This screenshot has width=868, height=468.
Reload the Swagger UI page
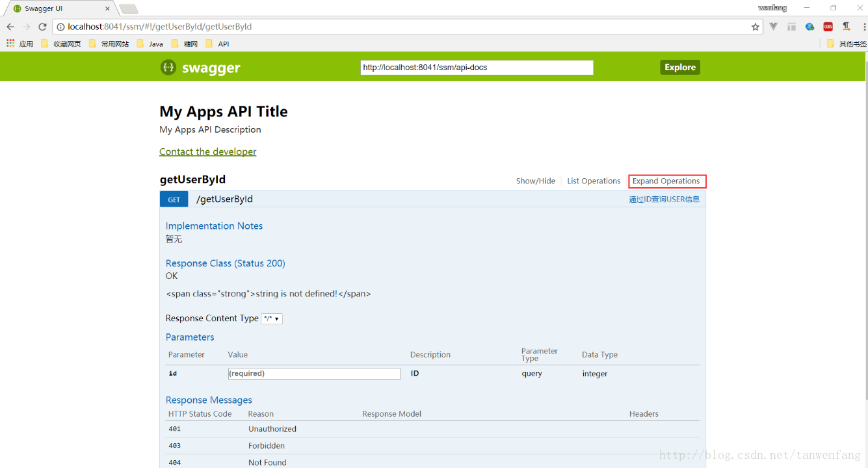43,27
